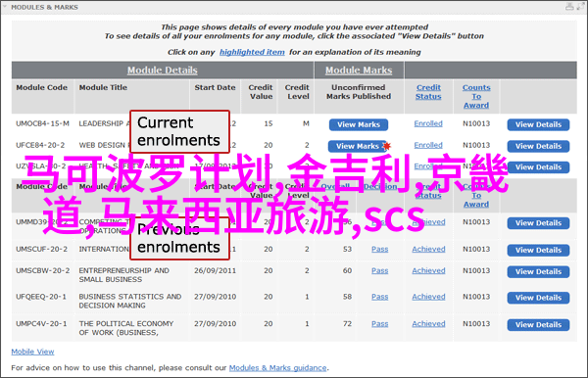
Task: Click the red star beside View Marks
Action: click(x=387, y=146)
